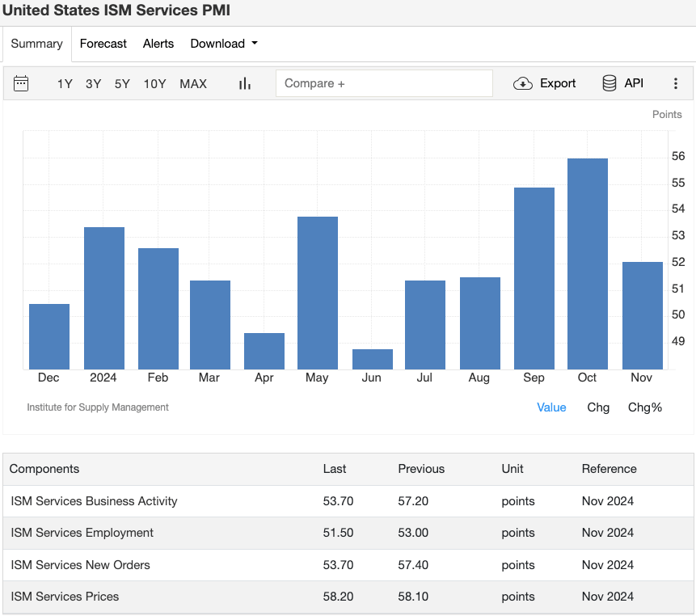The image size is (696, 616).
Task: Open the Download dropdown
Action: point(223,44)
